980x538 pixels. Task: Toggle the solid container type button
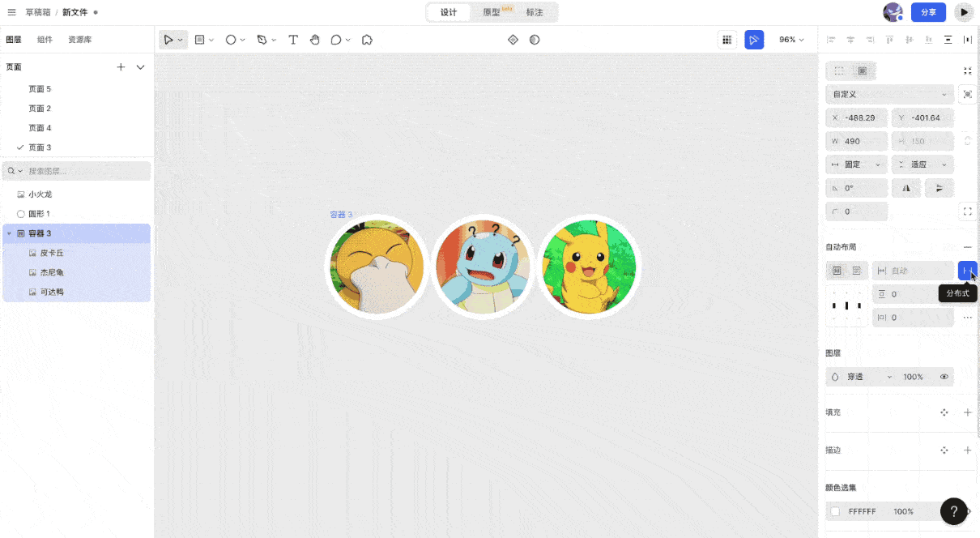click(862, 71)
